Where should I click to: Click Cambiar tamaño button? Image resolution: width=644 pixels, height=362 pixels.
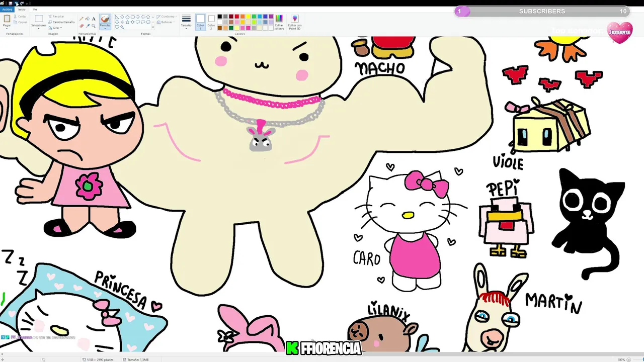[x=61, y=22]
